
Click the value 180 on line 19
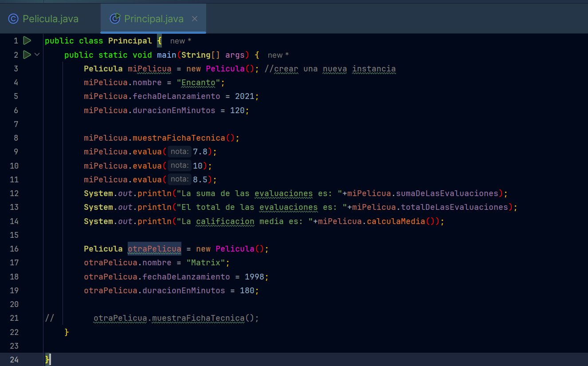tap(247, 291)
